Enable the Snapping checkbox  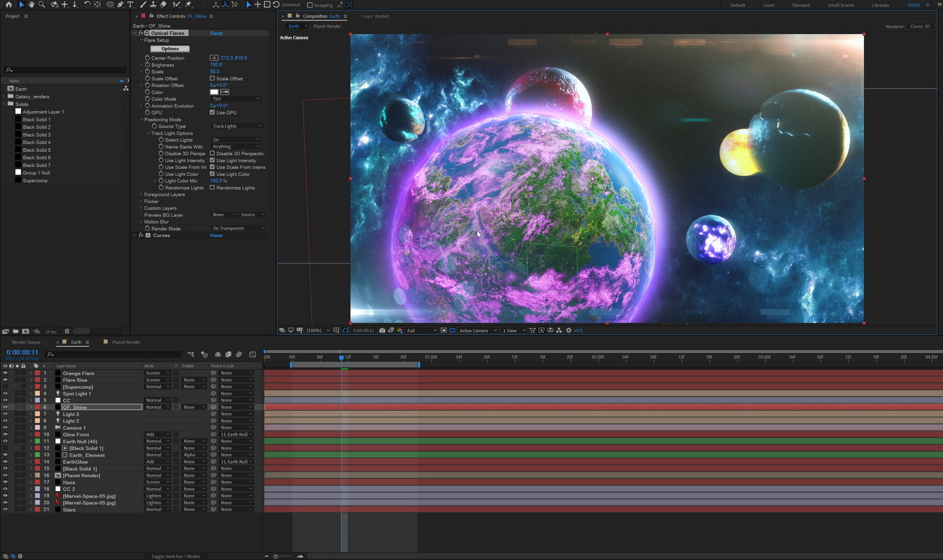(310, 5)
